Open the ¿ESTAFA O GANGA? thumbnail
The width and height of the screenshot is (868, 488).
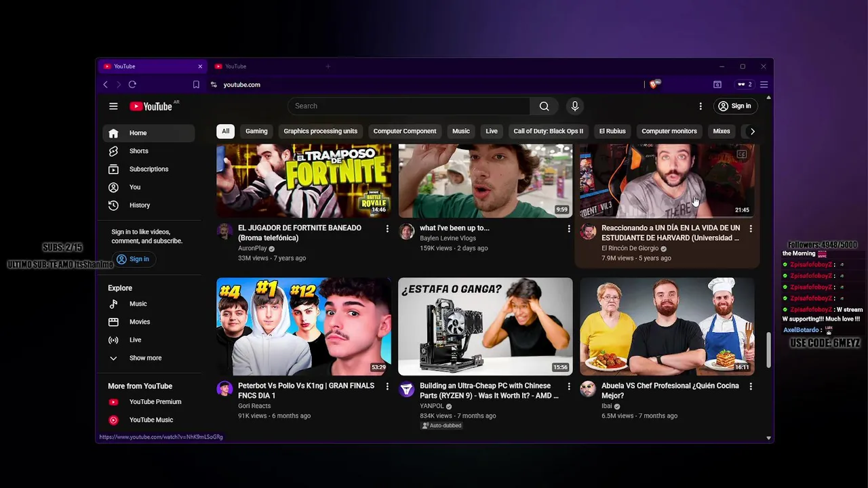click(x=486, y=327)
